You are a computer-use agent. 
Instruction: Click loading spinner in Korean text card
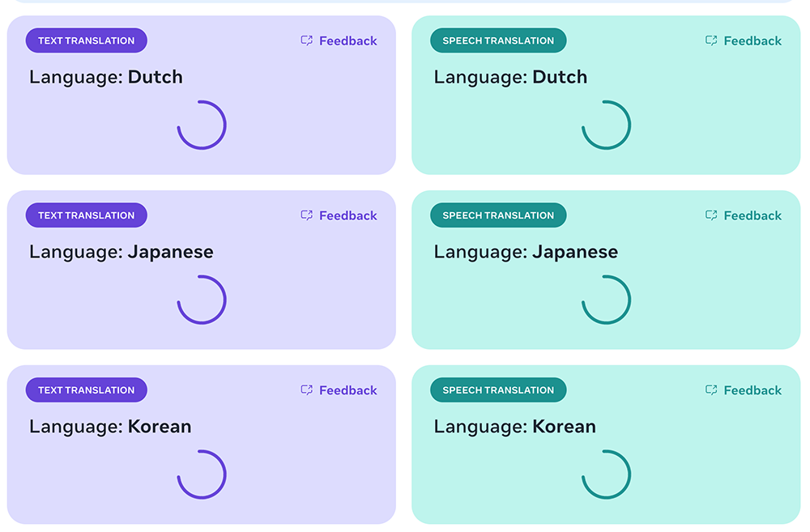pyautogui.click(x=202, y=475)
